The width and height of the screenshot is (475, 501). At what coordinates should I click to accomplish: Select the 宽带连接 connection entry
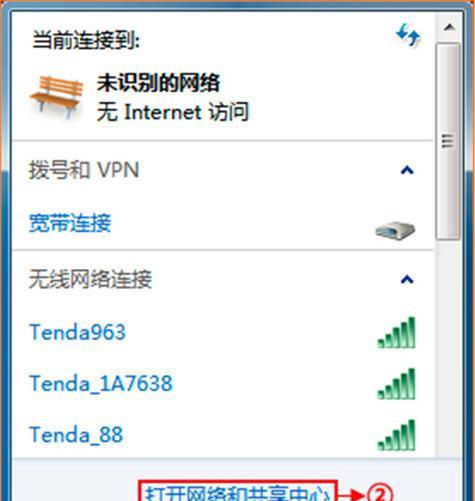click(x=222, y=223)
